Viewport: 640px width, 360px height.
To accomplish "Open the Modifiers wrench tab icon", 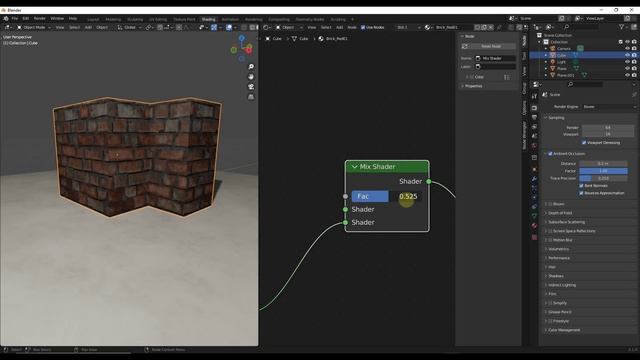I will (534, 179).
